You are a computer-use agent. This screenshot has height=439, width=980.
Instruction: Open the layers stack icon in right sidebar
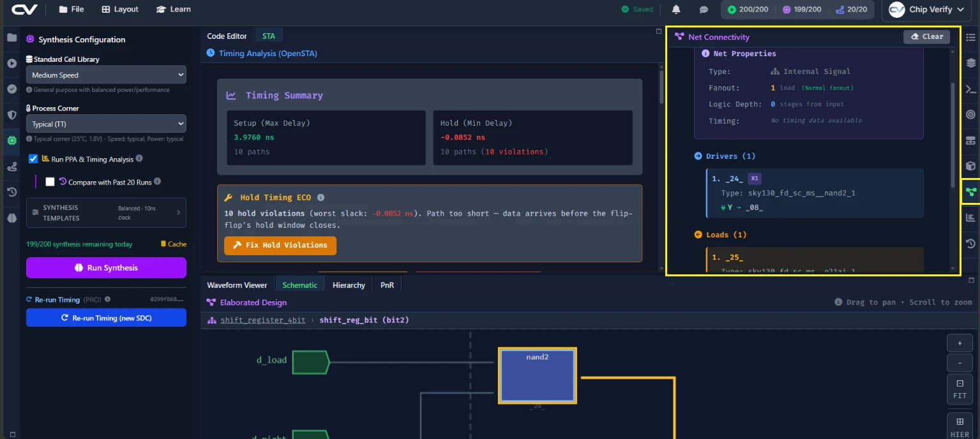(970, 63)
